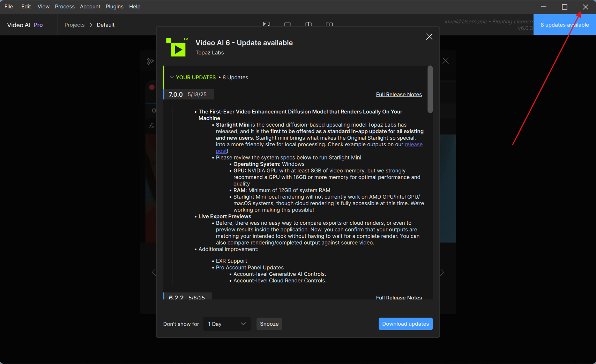Open the Account menu
This screenshot has width=596, height=364.
[90, 7]
